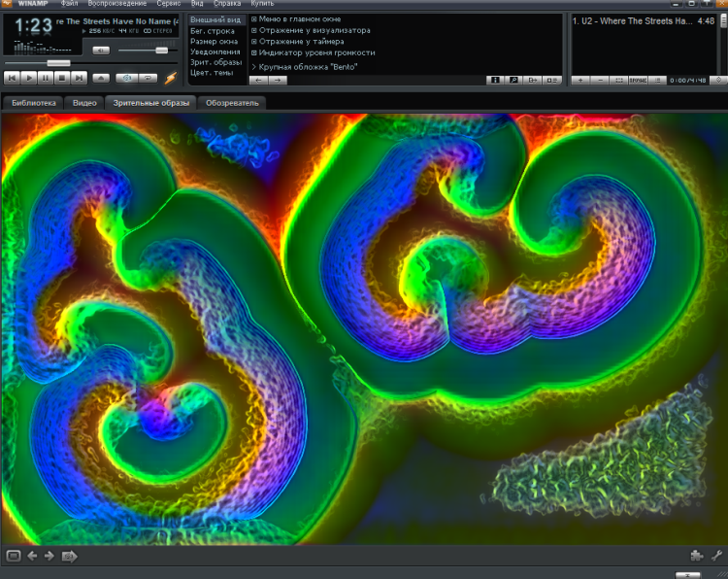Skip to the next track
Image resolution: width=728 pixels, height=579 pixels.
pos(77,78)
